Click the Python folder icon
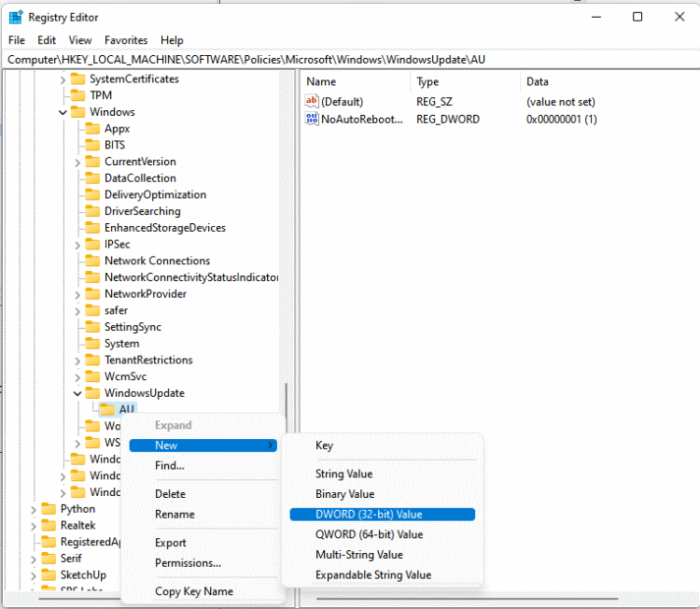The image size is (700, 609). pyautogui.click(x=49, y=509)
